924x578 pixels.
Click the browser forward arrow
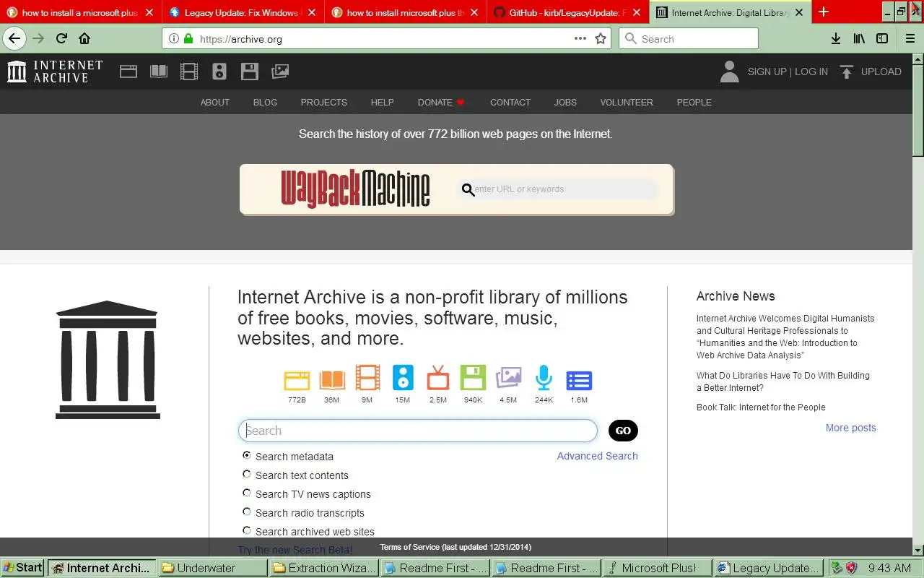click(38, 39)
